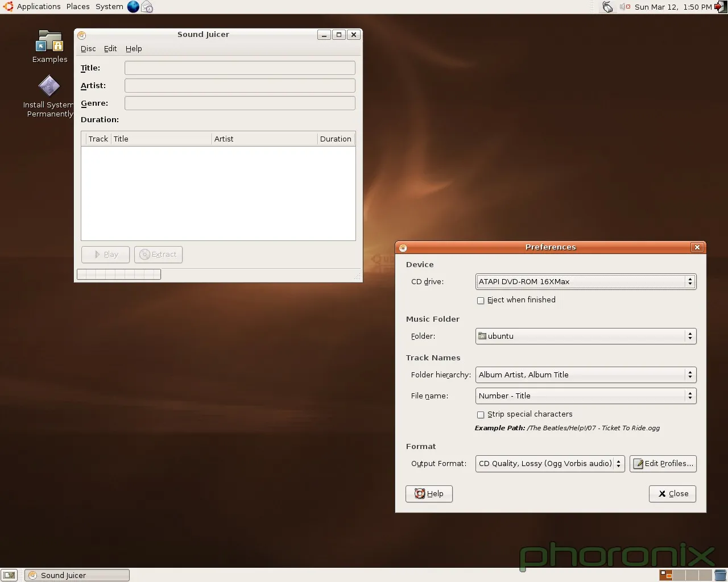Click the Preferences dialog X close button
Screen dimensions: 728x582
(697, 247)
